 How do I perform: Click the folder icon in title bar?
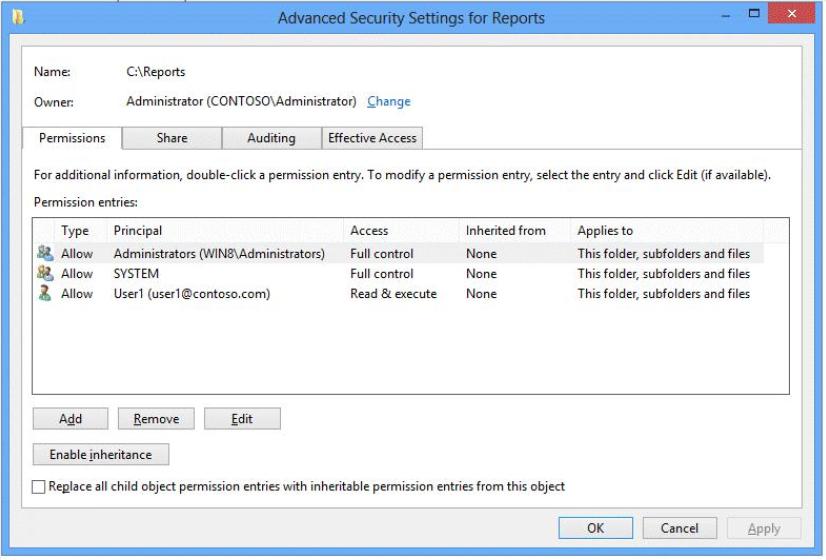click(x=18, y=17)
